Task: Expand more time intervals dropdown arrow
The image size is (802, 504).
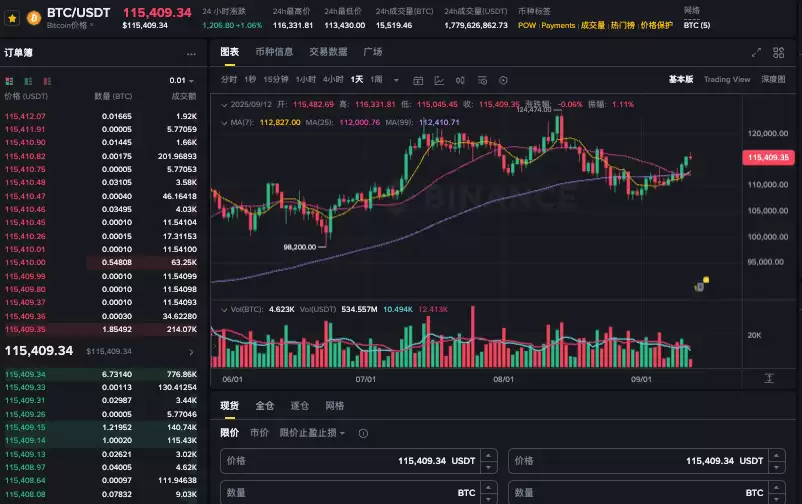Action: [x=396, y=80]
